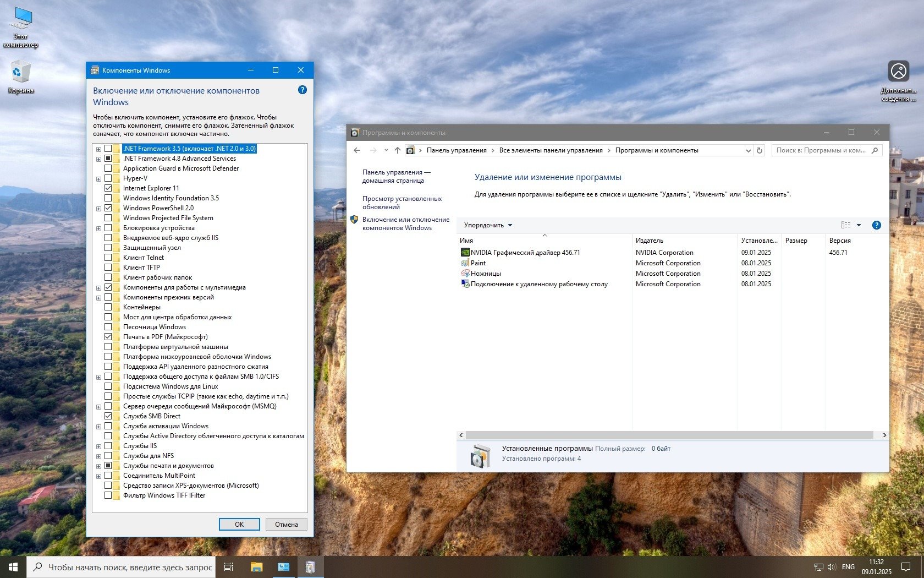Enable the Telnet client checkbox
924x578 pixels.
(x=108, y=258)
